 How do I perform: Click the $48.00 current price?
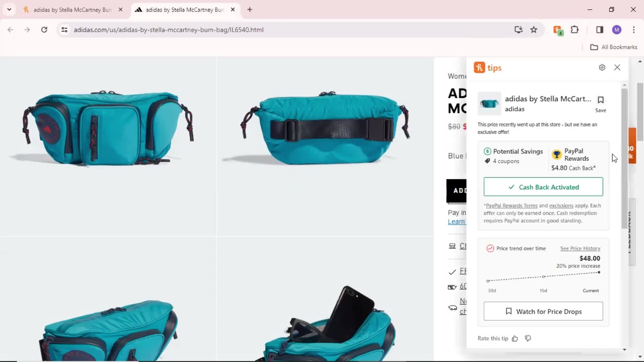(x=590, y=258)
